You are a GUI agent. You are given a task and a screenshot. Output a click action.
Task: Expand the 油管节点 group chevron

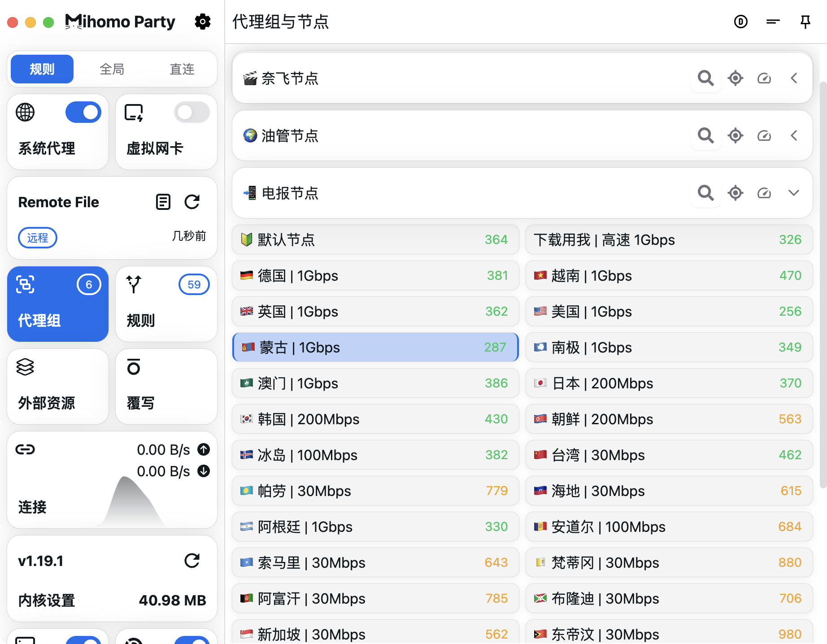[794, 135]
